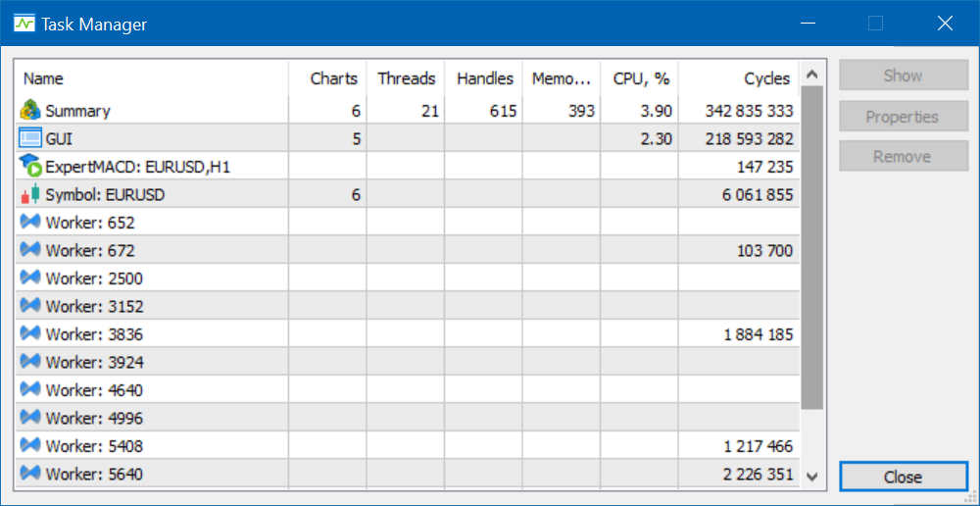
Task: Click the Worker: 652 icon
Action: [x=30, y=223]
